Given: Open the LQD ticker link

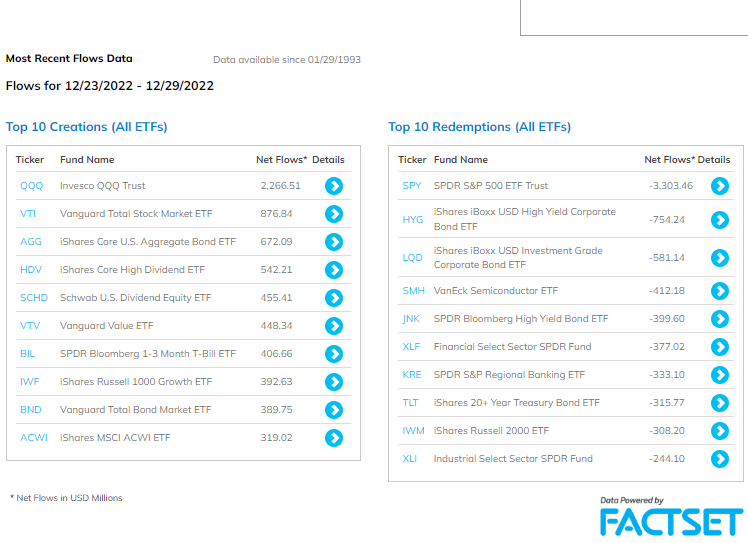Looking at the screenshot, I should pyautogui.click(x=413, y=258).
